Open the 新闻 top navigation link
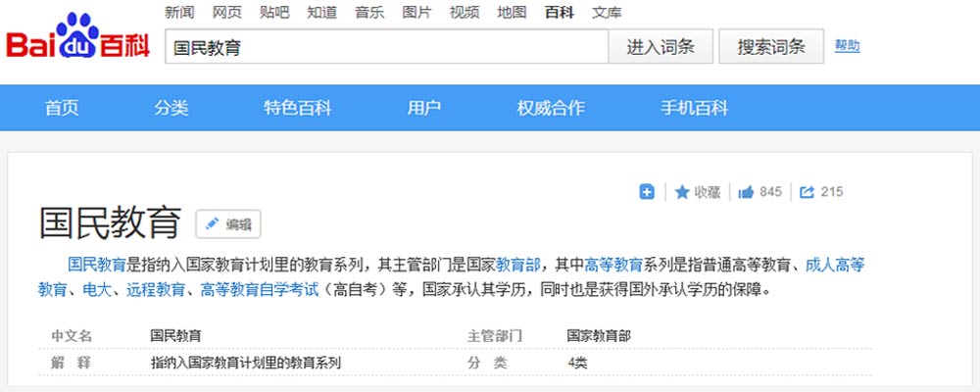980x392 pixels. pyautogui.click(x=179, y=13)
